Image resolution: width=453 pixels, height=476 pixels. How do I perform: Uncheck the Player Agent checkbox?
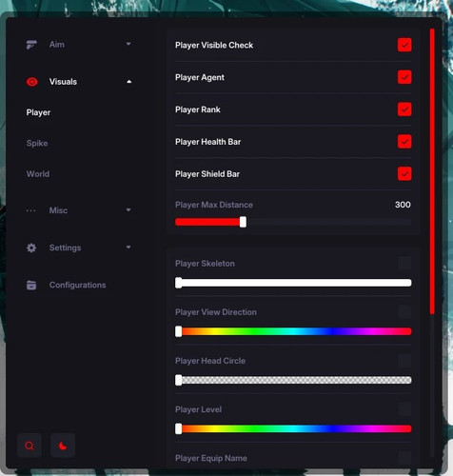[404, 77]
